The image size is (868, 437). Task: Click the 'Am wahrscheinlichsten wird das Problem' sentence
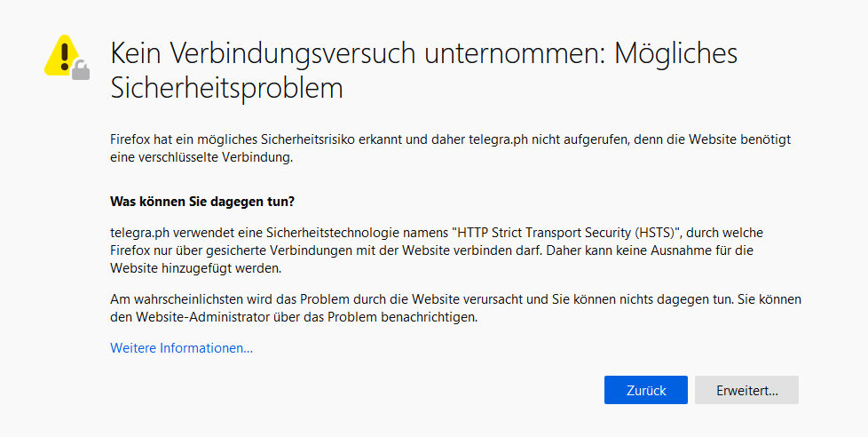(230, 299)
